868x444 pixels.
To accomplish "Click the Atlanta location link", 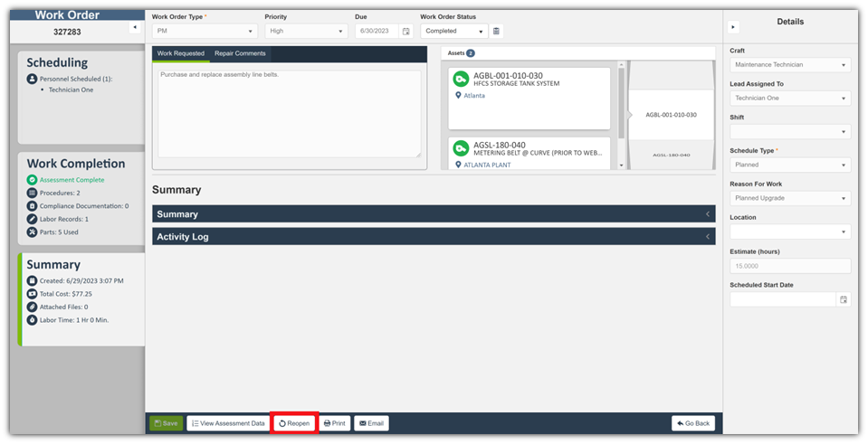I will point(474,95).
